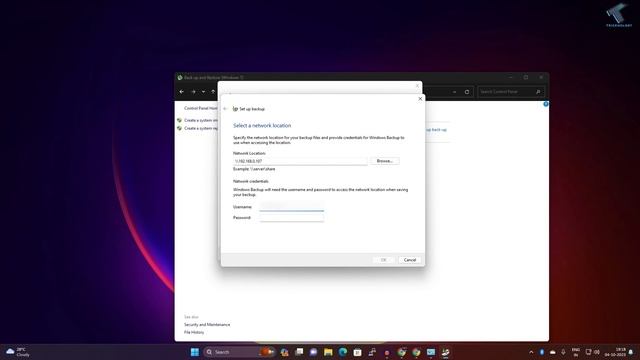Open recent locations dropdown in Control Panel
This screenshot has height=360, width=640.
click(x=203, y=92)
